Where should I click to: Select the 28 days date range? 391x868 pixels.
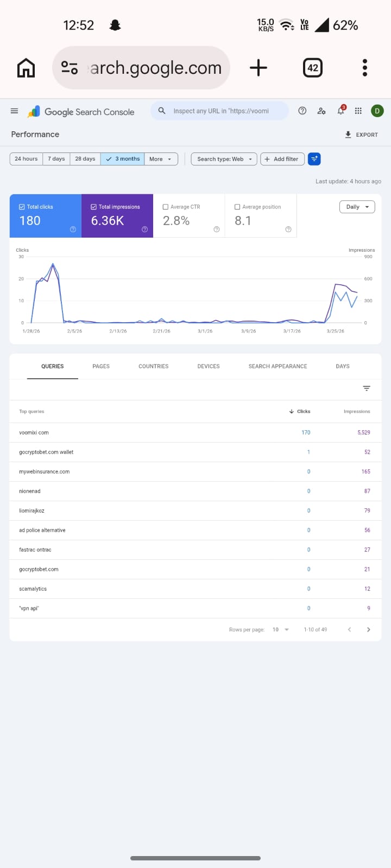point(85,159)
